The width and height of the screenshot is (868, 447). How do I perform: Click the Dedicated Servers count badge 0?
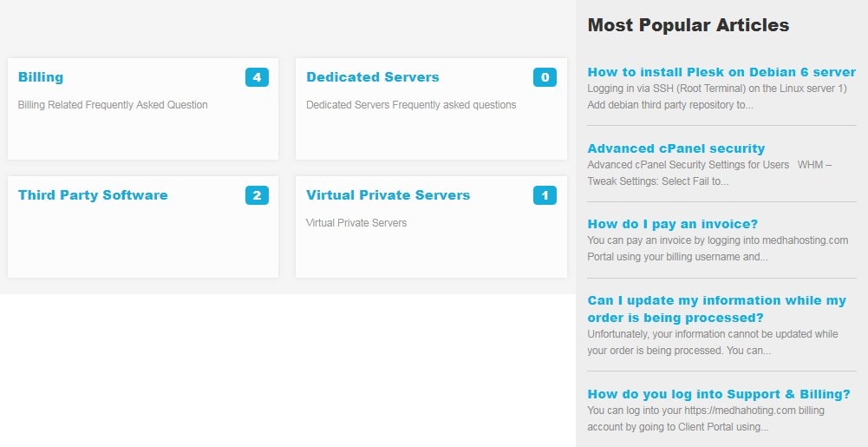coord(545,77)
